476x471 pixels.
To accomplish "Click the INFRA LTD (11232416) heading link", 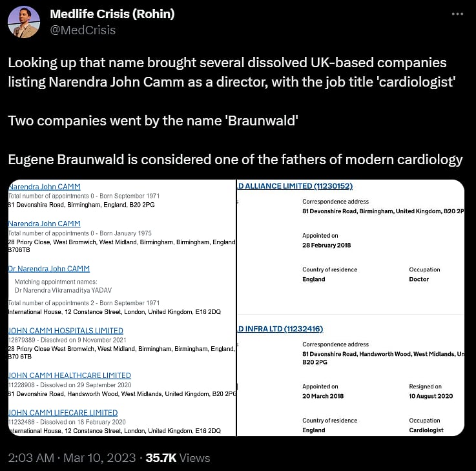I will (x=280, y=329).
